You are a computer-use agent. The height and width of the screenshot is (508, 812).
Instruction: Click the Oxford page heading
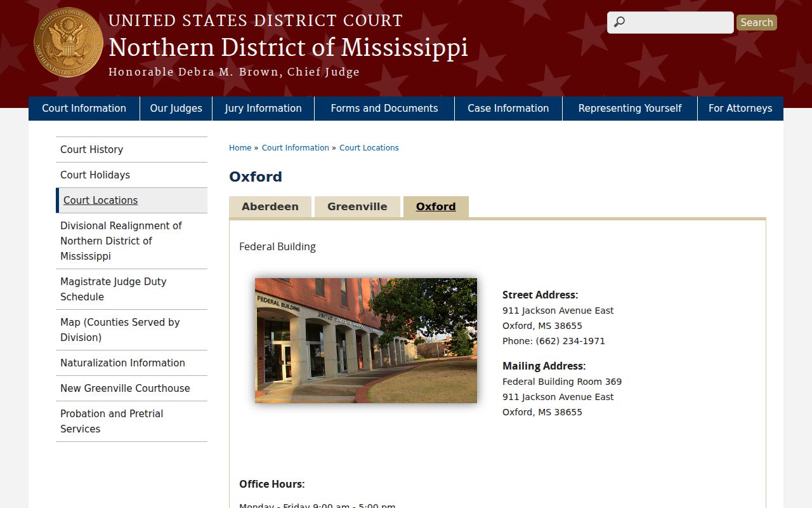[x=256, y=177]
